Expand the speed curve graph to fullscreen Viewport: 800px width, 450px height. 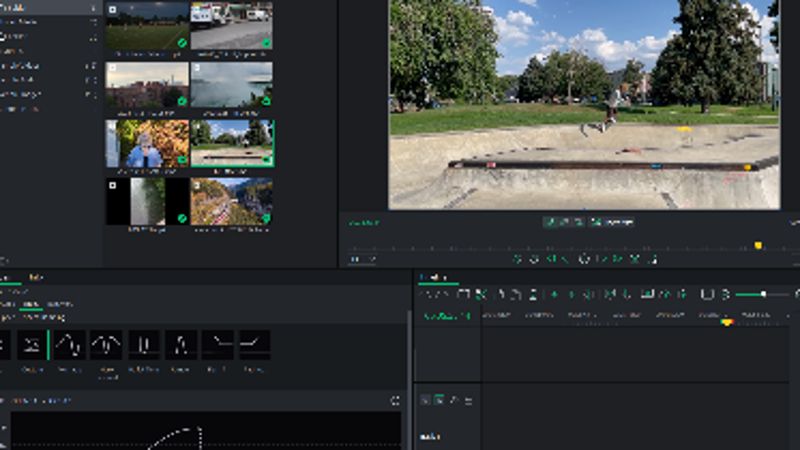point(395,401)
